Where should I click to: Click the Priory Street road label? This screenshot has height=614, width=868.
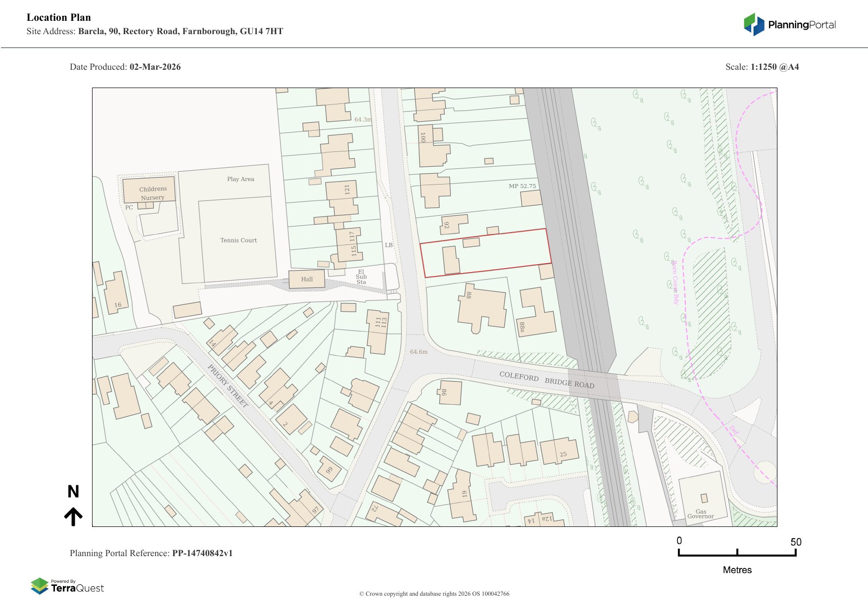tap(228, 385)
